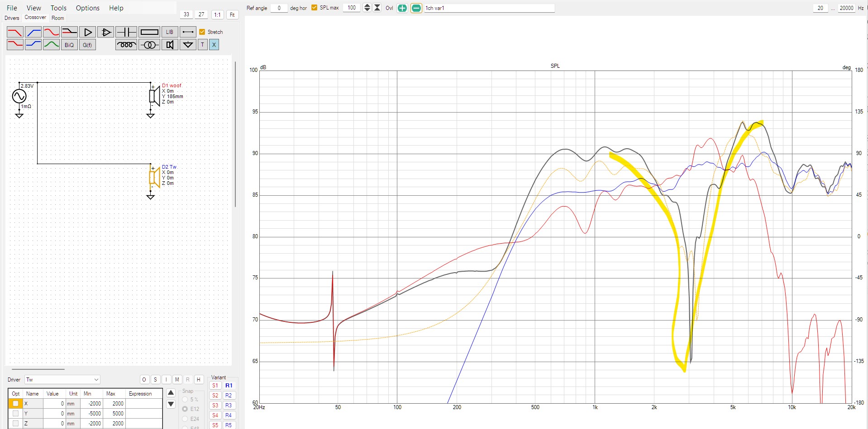Select the capacitor component icon

tap(126, 32)
